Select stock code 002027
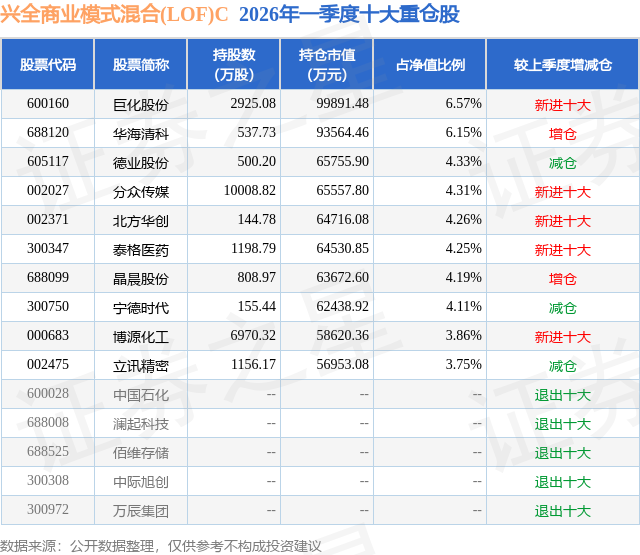Viewport: 640px width, 555px height. pos(48,191)
